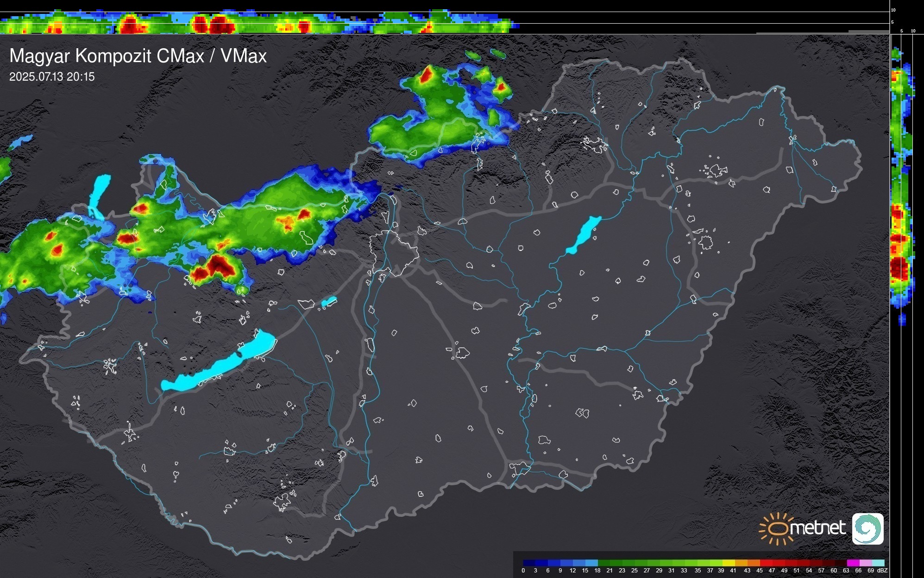The height and width of the screenshot is (578, 924).
Task: Click the dBZ unit label on legend
Action: coord(882,571)
